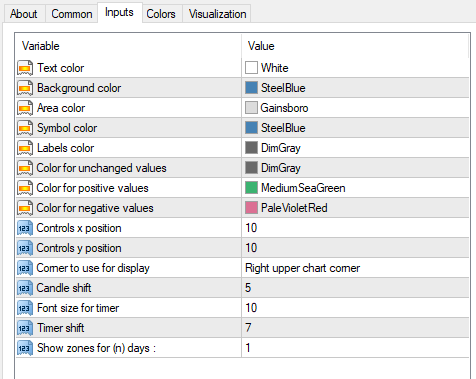Open the About tab
This screenshot has height=379, width=476.
[24, 14]
